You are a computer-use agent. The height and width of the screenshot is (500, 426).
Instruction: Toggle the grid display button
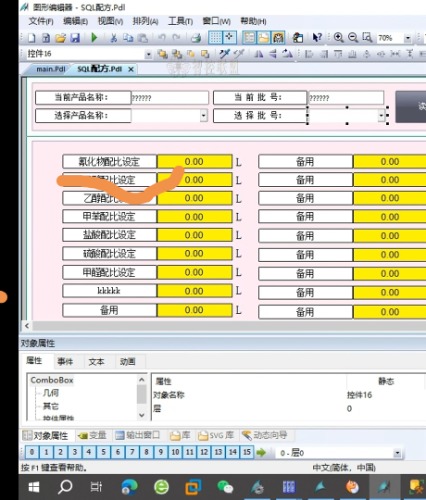click(x=215, y=37)
